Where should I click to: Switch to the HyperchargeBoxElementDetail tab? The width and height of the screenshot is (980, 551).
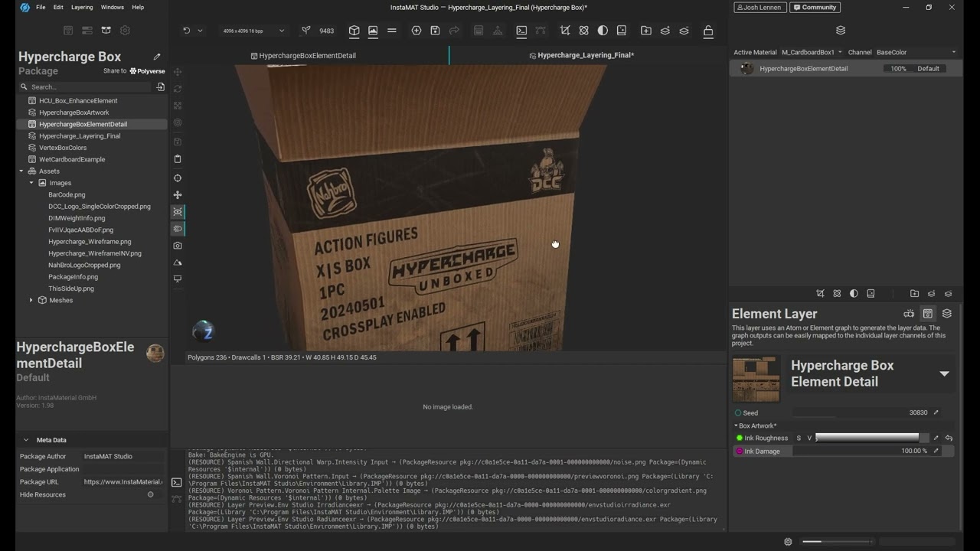point(303,55)
